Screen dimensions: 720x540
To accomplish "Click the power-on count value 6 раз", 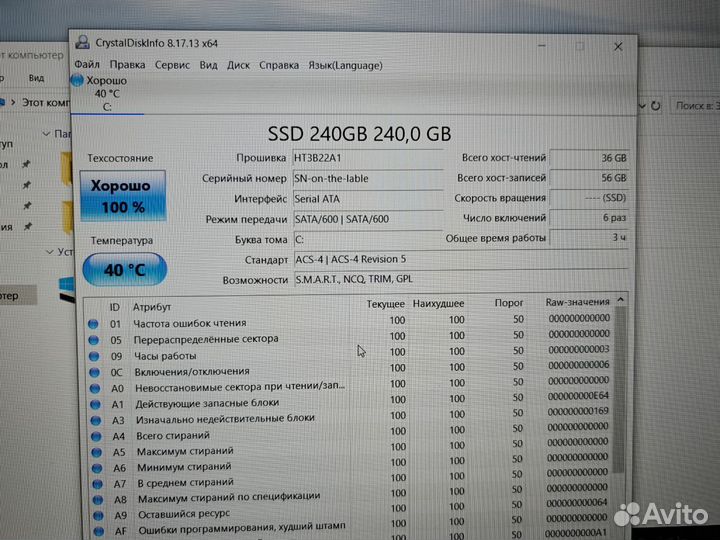I will pyautogui.click(x=589, y=218).
